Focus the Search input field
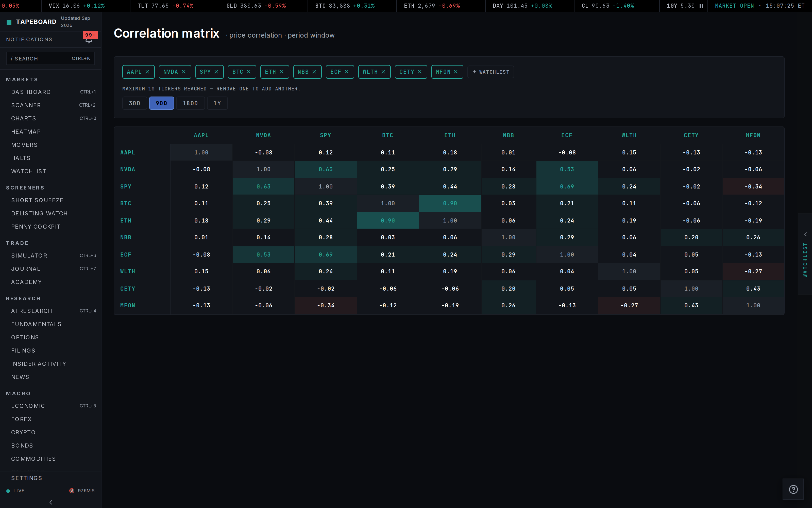Image resolution: width=812 pixels, height=508 pixels. coord(50,58)
